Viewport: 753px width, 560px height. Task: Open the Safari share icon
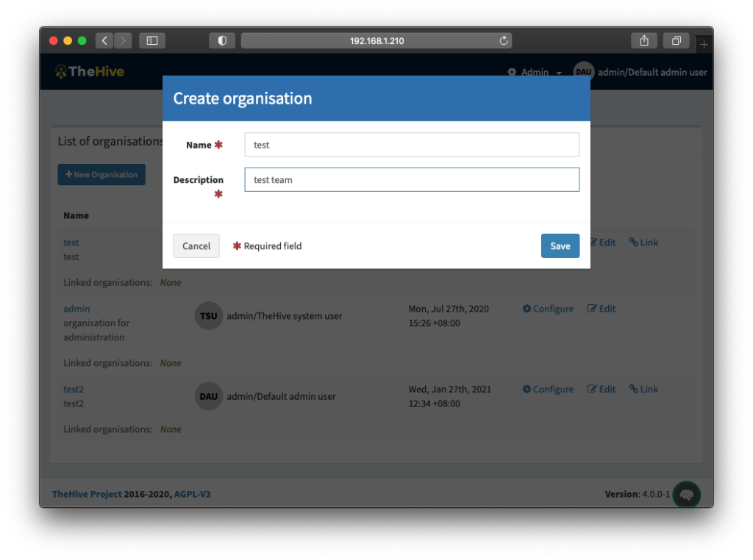(644, 41)
